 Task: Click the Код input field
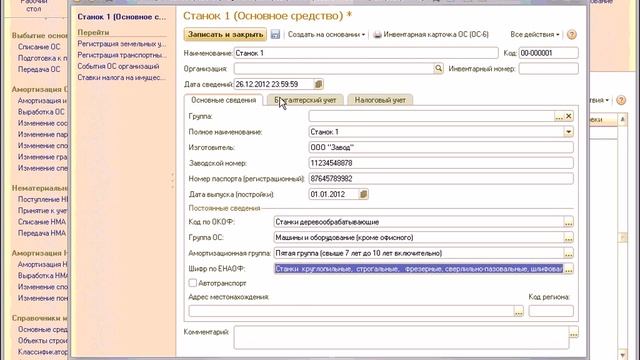pyautogui.click(x=548, y=53)
